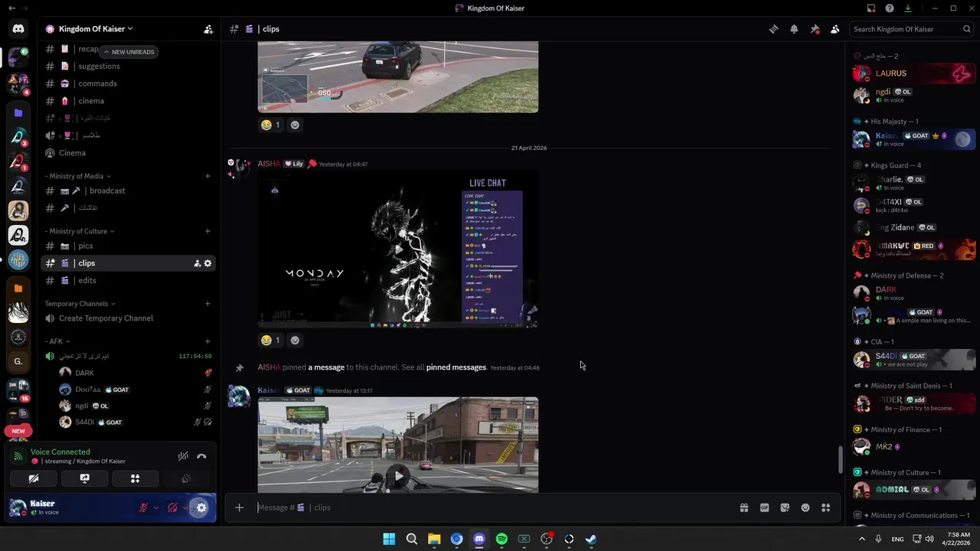This screenshot has height=551, width=980.
Task: Open the soundboard button
Action: 185,478
